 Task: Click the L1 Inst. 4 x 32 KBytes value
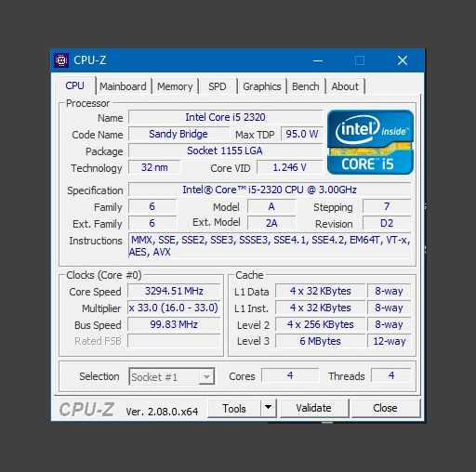pos(320,308)
